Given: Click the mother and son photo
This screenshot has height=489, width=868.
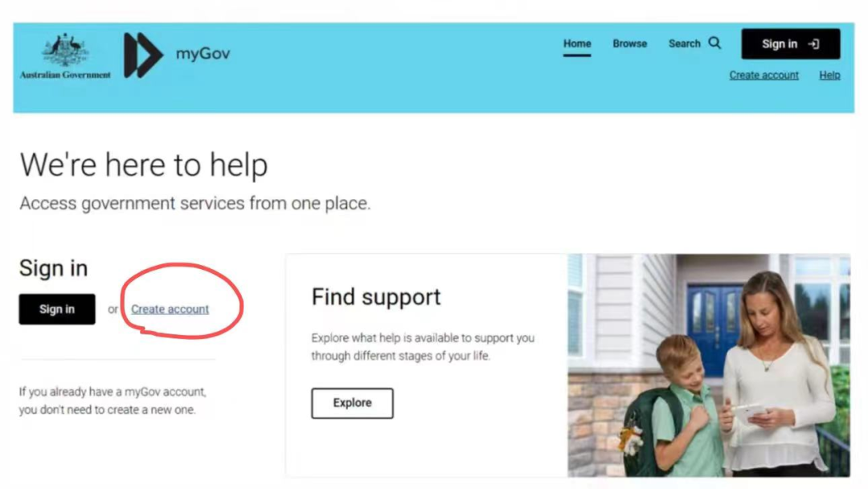Looking at the screenshot, I should pos(709,365).
